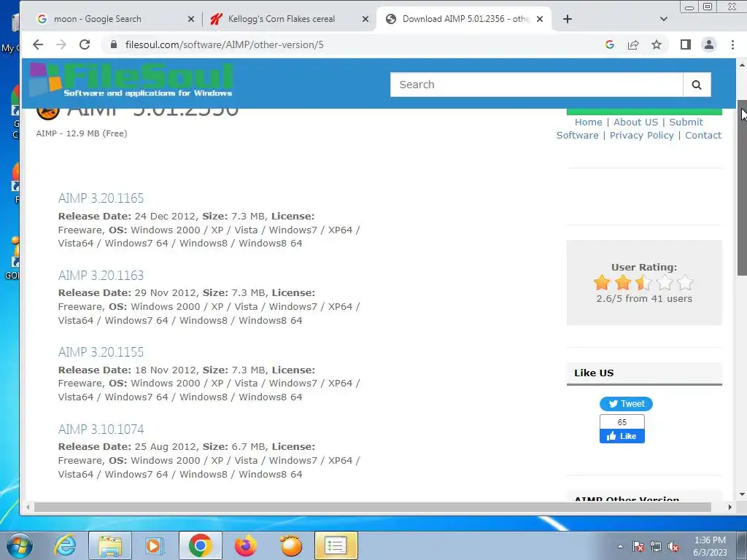Focus the FileSoul search field
The width and height of the screenshot is (747, 560).
(536, 85)
